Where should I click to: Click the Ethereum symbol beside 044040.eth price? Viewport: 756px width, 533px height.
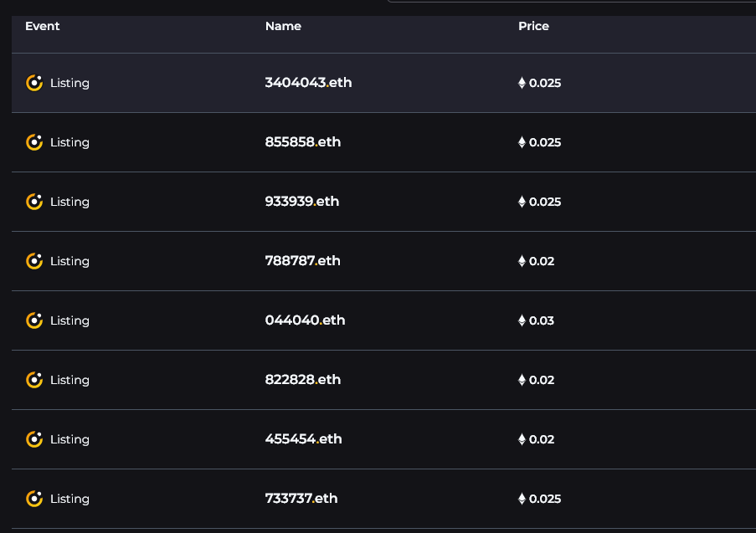pos(522,320)
